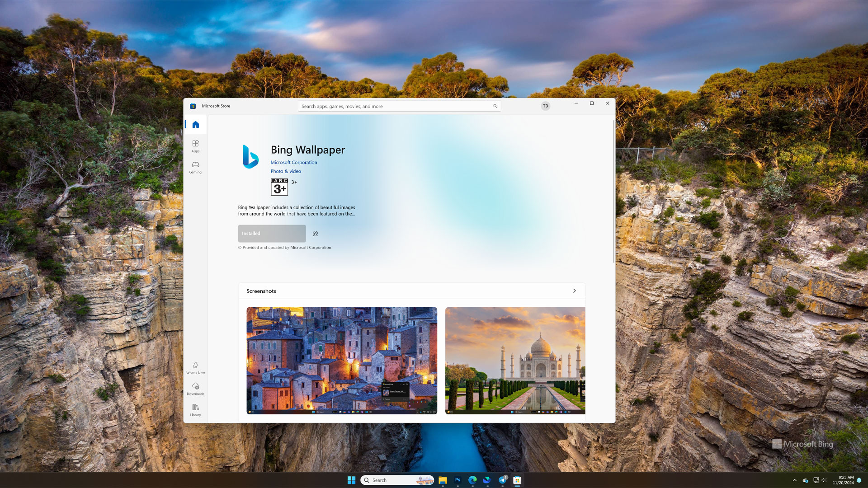Image resolution: width=868 pixels, height=488 pixels.
Task: Open the Taj Mahal screenshot thumbnail
Action: click(x=515, y=361)
